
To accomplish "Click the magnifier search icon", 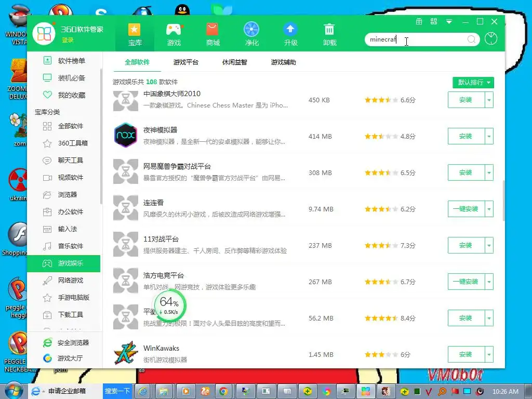I will point(471,39).
